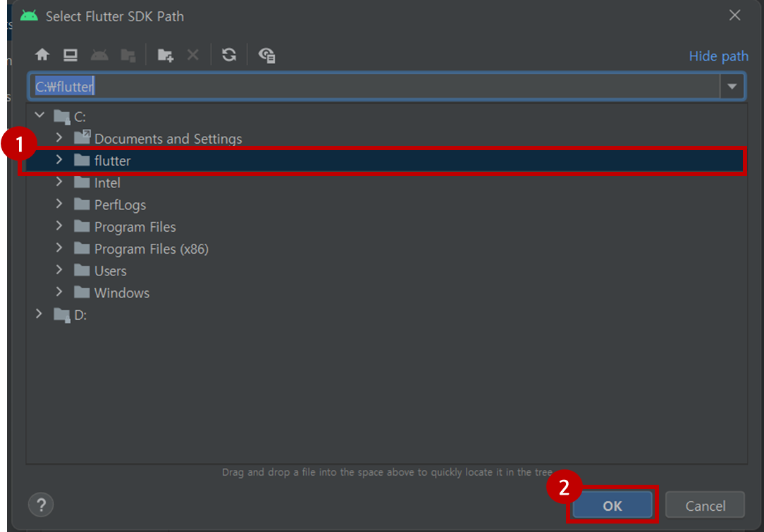Select the PerfLogs folder row
Screen dimensions: 764x532
coord(387,204)
